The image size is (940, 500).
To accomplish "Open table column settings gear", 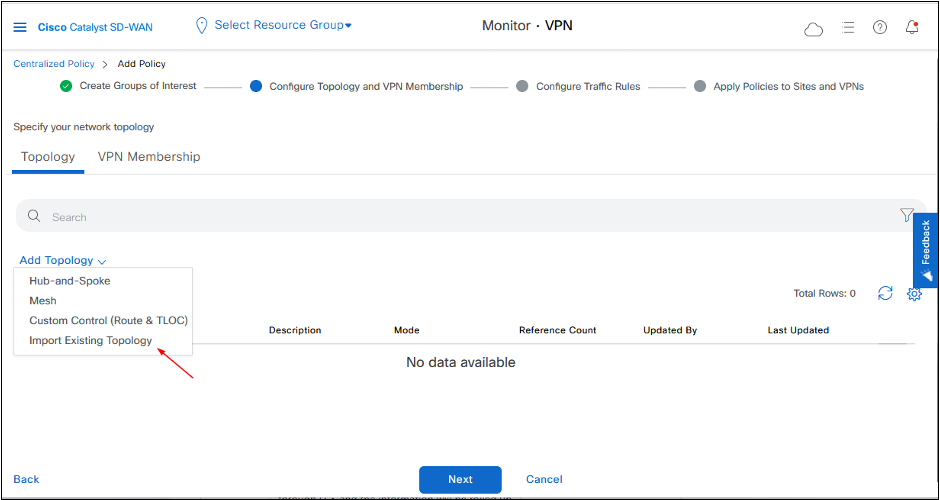I will click(x=913, y=293).
